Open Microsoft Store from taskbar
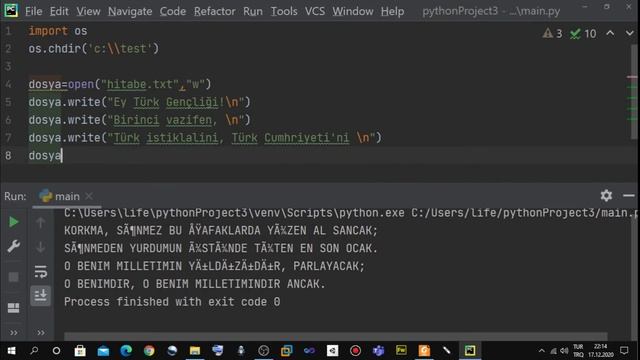This screenshot has height=360, width=640. 80,351
